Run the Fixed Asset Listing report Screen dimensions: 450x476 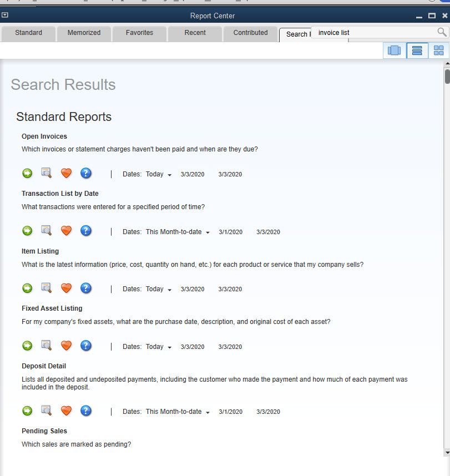point(27,346)
